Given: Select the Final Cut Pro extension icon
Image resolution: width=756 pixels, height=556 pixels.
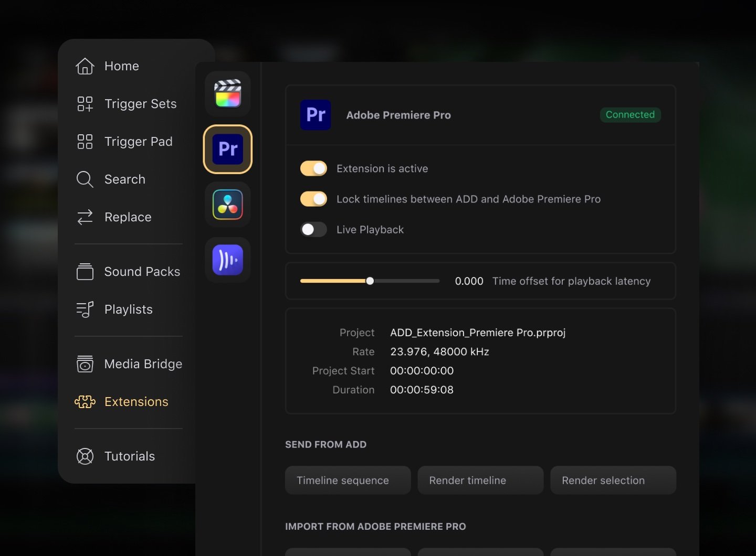Looking at the screenshot, I should pos(228,94).
